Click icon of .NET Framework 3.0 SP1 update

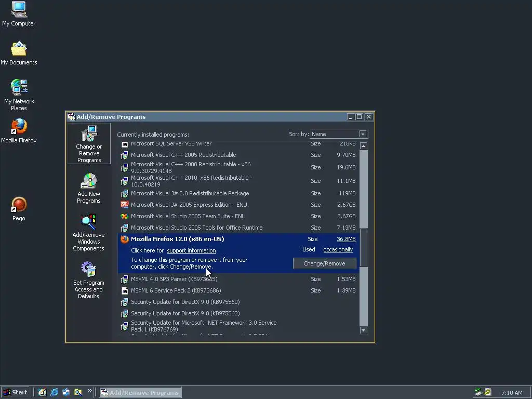[x=125, y=326]
